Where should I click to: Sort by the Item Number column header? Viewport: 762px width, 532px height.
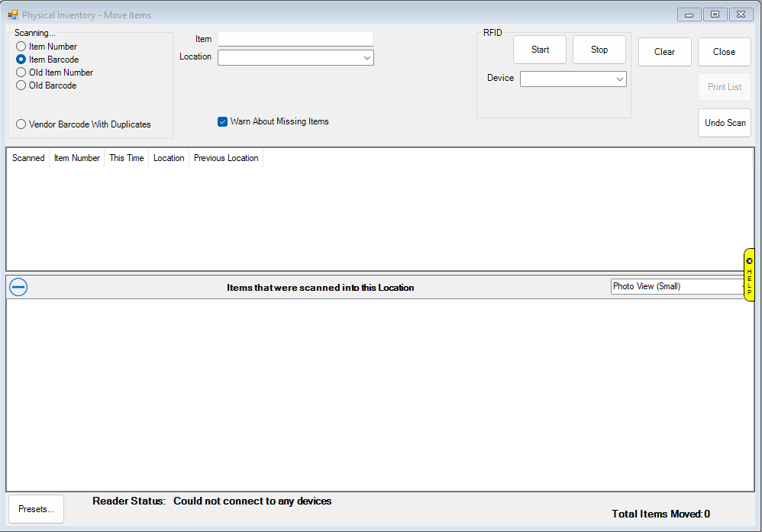click(x=77, y=158)
